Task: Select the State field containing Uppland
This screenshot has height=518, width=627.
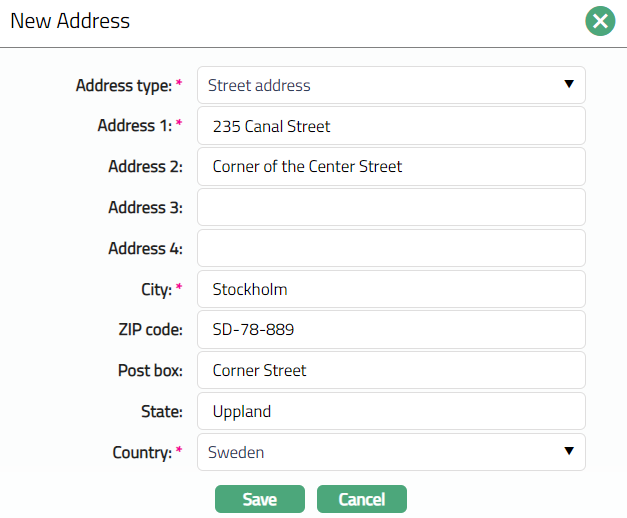Action: pyautogui.click(x=391, y=411)
